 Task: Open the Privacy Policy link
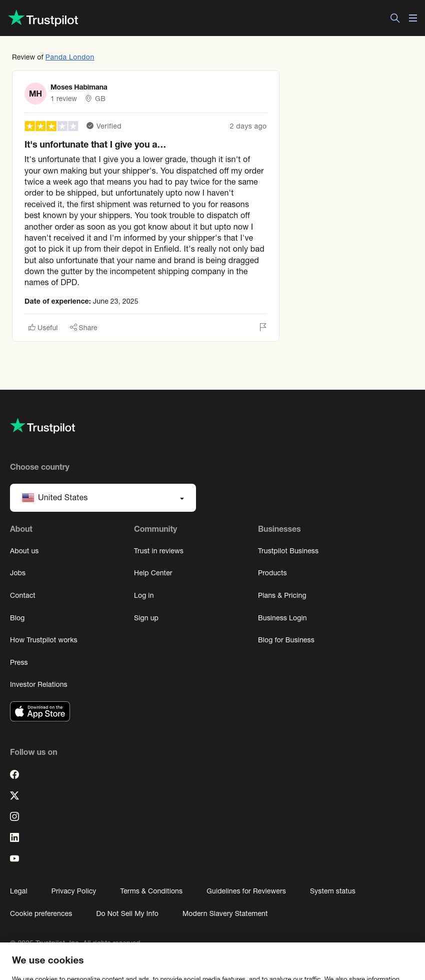(x=73, y=891)
